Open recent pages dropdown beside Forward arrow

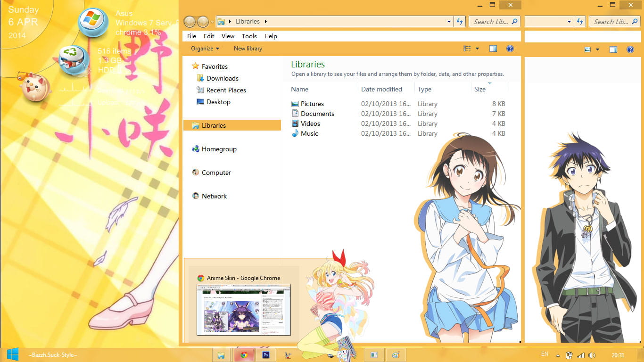click(213, 22)
